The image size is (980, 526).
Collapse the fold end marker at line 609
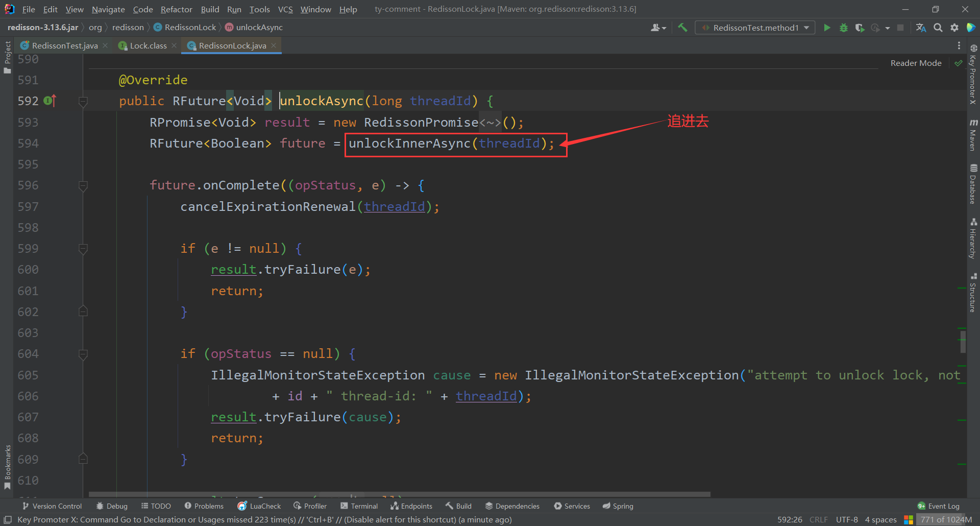pyautogui.click(x=83, y=459)
